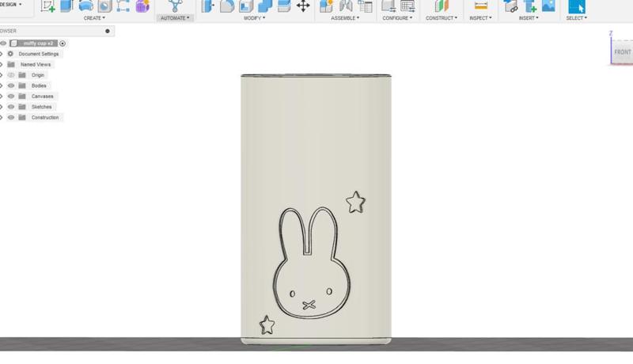Select the Press Pull tool icon

[207, 6]
